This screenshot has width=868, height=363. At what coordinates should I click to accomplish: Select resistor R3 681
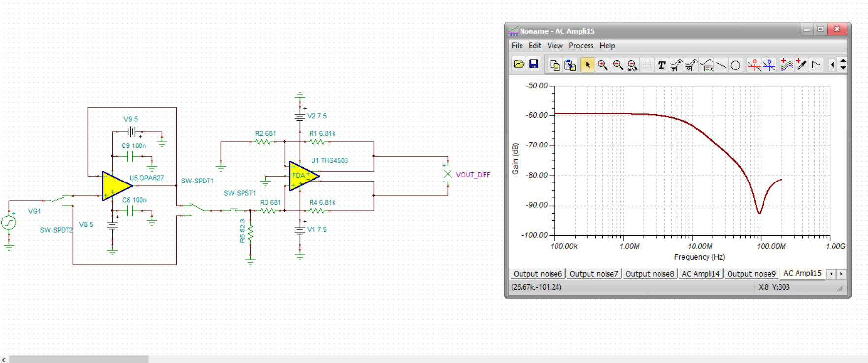point(268,211)
